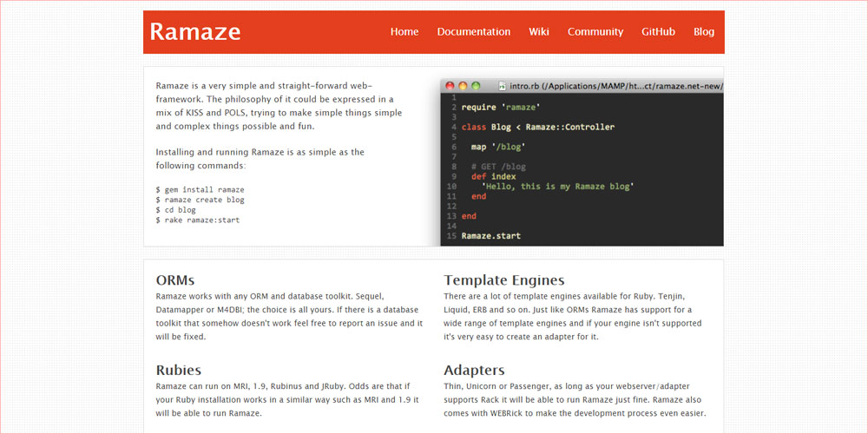Click the '$ gem install ramaze' command
This screenshot has width=868, height=434.
point(200,189)
